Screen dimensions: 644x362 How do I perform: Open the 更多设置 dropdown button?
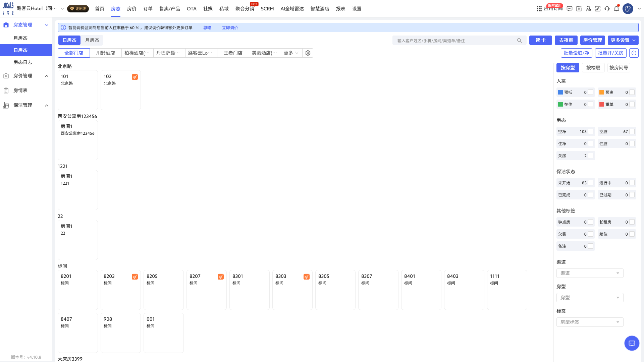pos(623,40)
